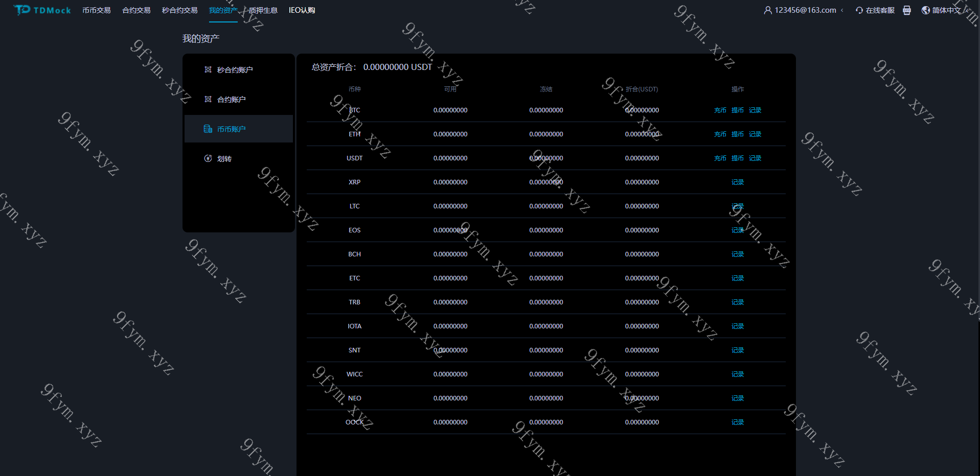Screen dimensions: 980x476
Task: Open 记录 records for OOCK
Action: [738, 422]
